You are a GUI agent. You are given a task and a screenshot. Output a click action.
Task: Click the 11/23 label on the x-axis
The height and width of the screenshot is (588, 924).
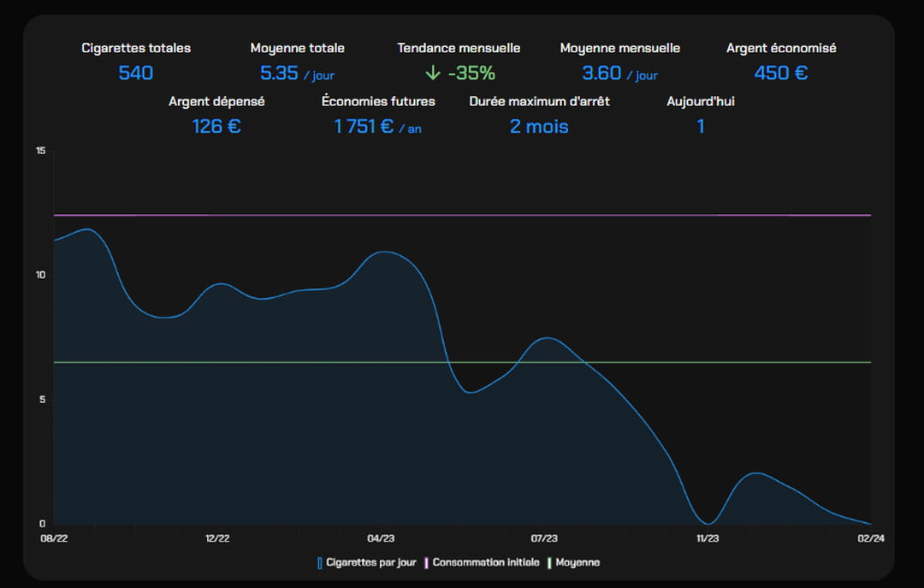[708, 538]
